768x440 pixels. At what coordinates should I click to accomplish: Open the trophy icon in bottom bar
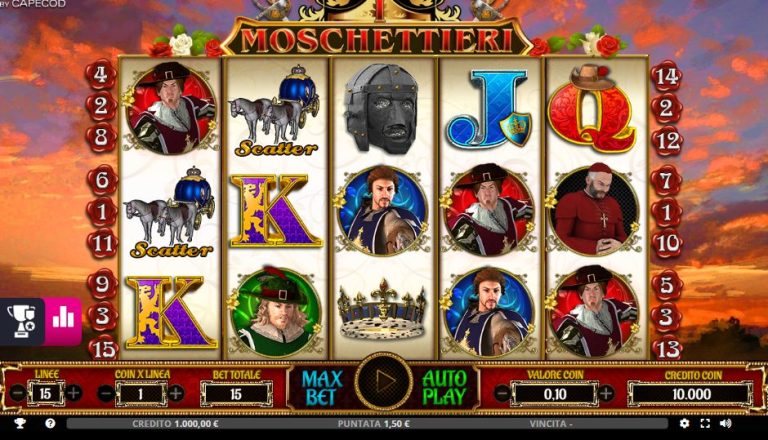[x=20, y=423]
